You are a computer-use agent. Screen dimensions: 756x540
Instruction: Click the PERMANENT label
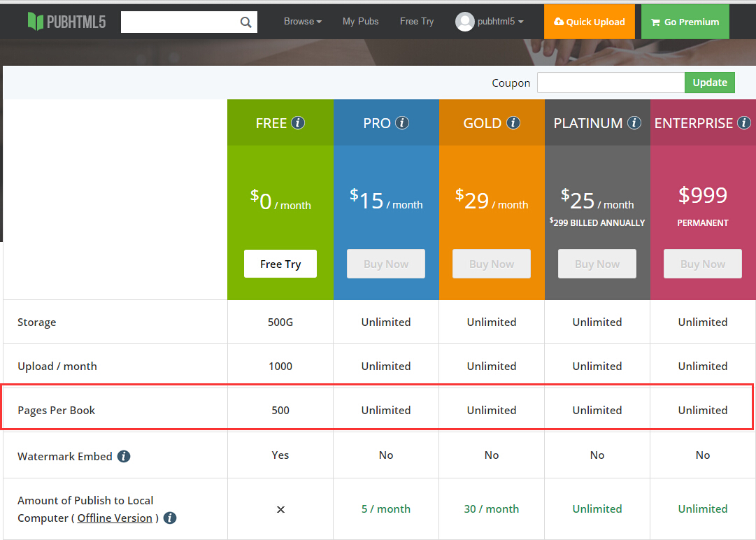(702, 222)
